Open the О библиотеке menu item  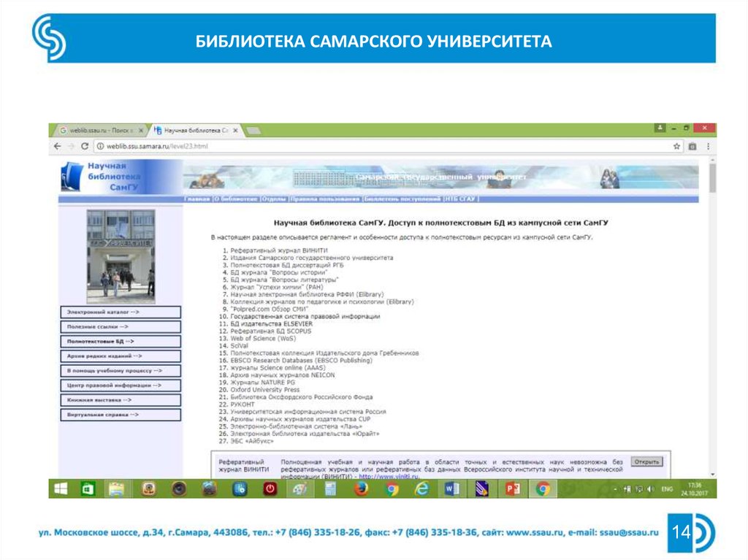[x=236, y=199]
